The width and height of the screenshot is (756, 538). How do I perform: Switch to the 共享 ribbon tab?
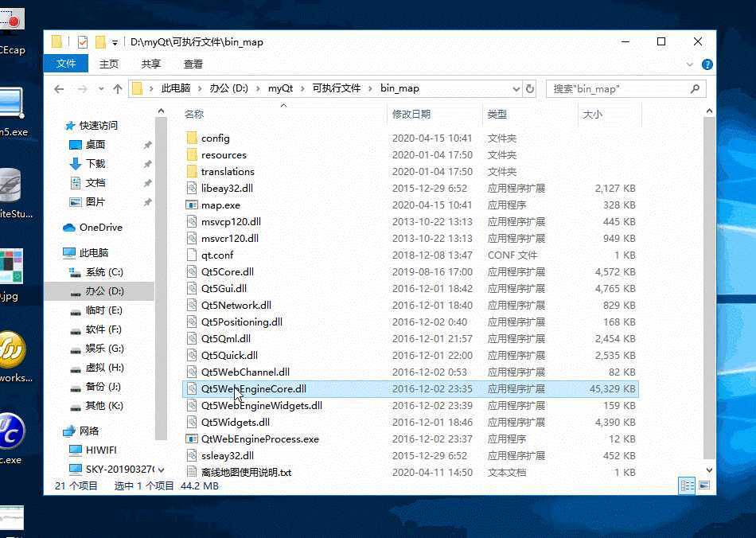[151, 64]
